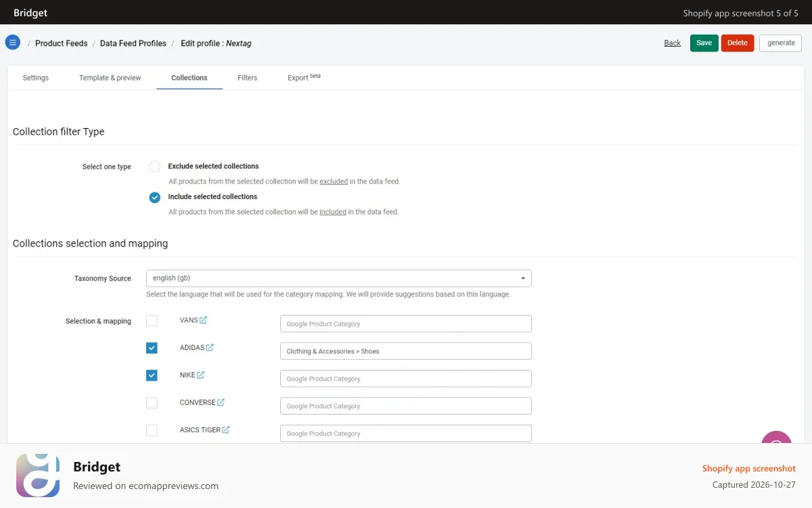Click the underlined 'excluded' word

pyautogui.click(x=334, y=182)
